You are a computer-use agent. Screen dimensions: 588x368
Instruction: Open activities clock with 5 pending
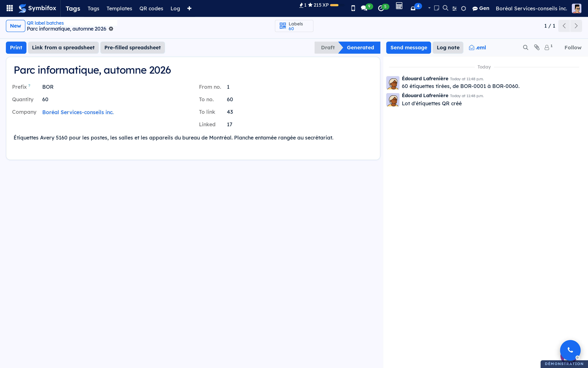pyautogui.click(x=383, y=8)
